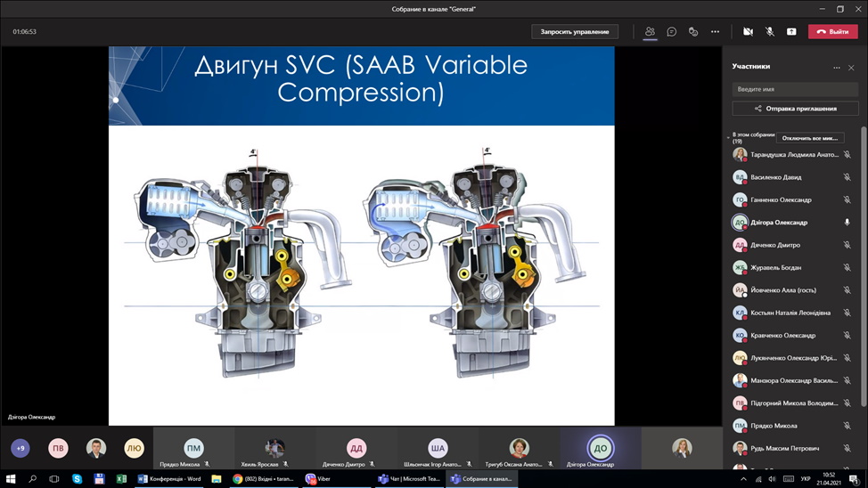Click Отправка приглашения button
The width and height of the screenshot is (868, 488).
click(795, 109)
